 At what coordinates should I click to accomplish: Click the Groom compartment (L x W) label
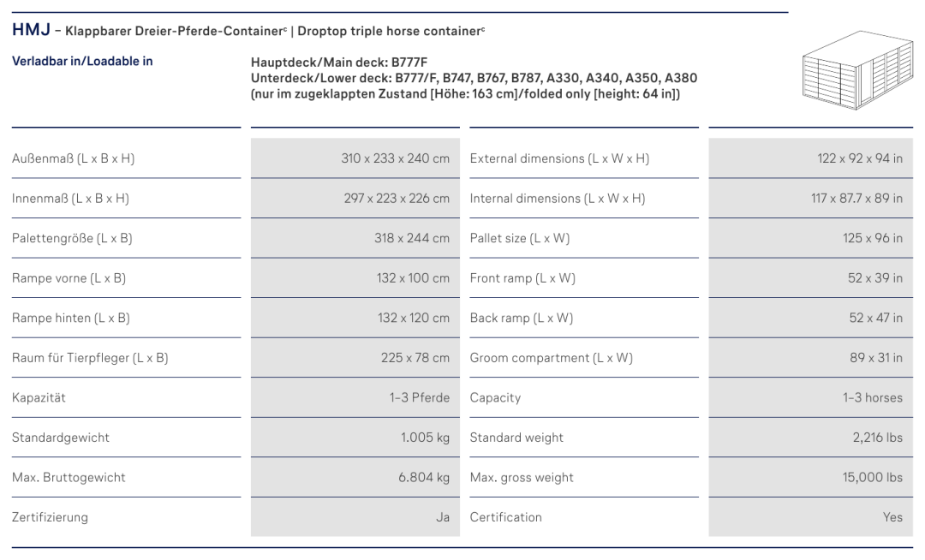coord(551,358)
